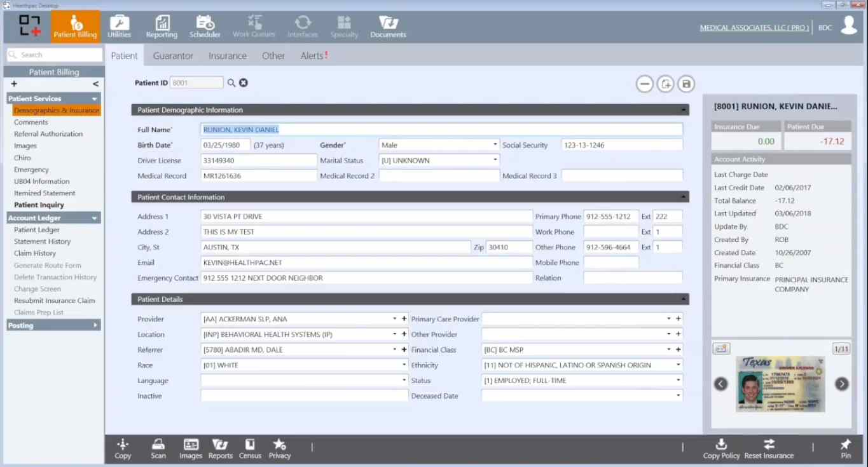The image size is (868, 467).
Task: Open the Race dropdown list
Action: [x=404, y=365]
